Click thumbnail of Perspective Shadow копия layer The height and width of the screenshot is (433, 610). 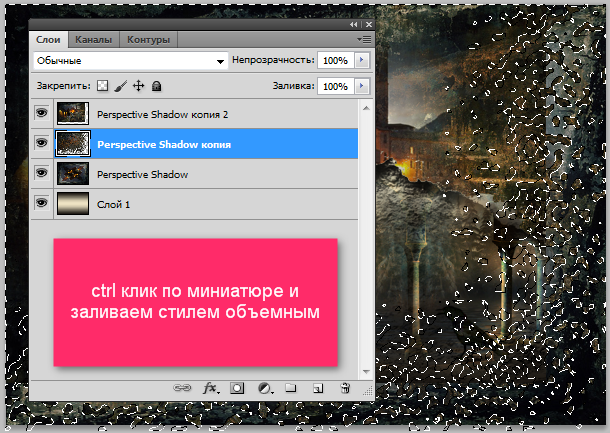pyautogui.click(x=73, y=144)
